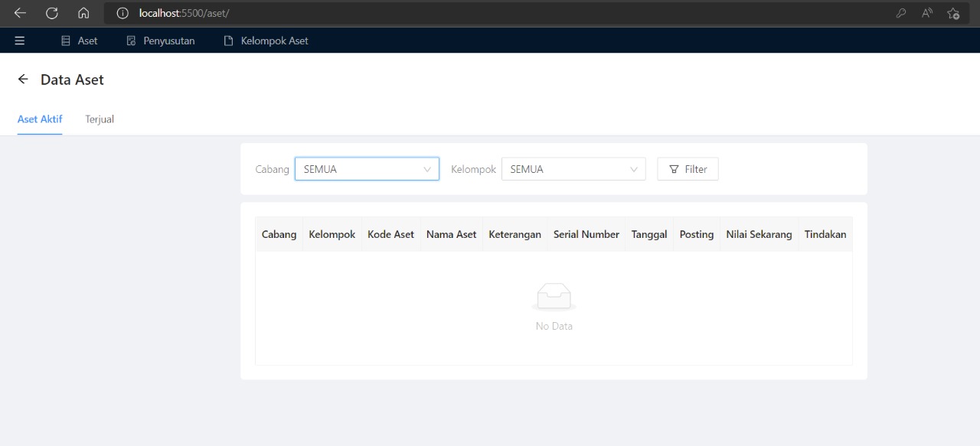Open the Cabang SEMUA dropdown
The image size is (980, 446).
pos(367,169)
